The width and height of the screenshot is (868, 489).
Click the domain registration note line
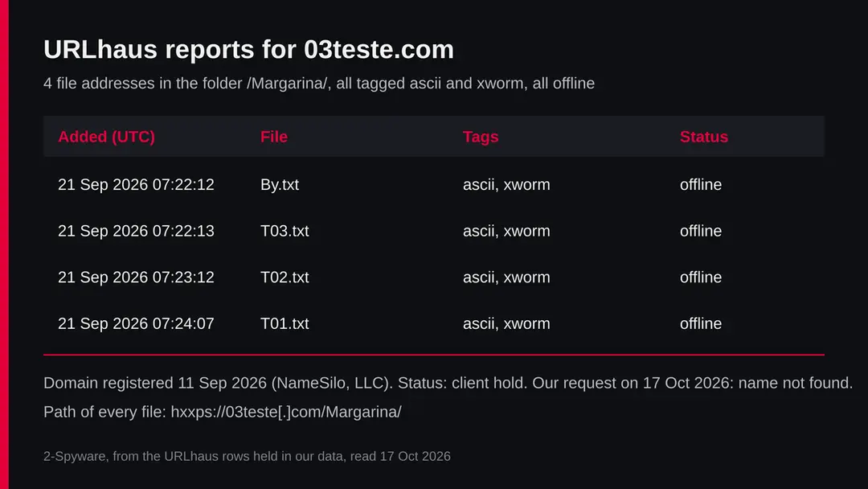coord(448,383)
